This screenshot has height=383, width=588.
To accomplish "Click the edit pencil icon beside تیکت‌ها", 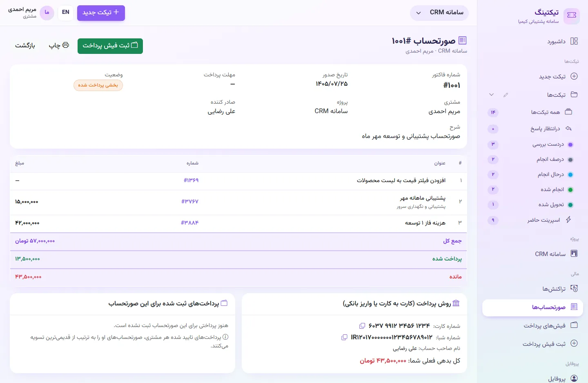I will point(506,95).
